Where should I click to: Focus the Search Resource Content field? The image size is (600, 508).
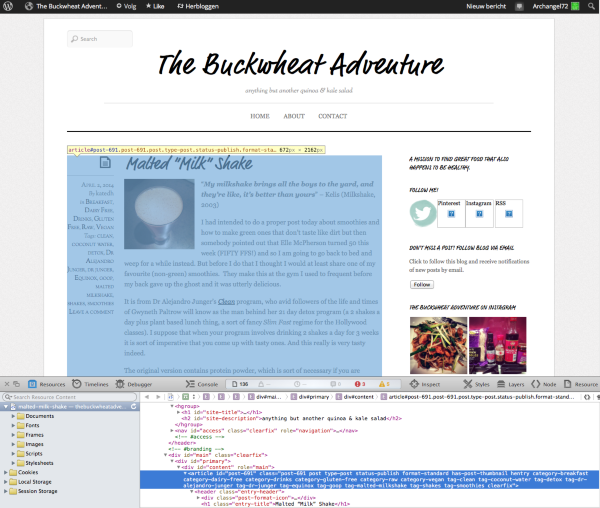point(69,397)
